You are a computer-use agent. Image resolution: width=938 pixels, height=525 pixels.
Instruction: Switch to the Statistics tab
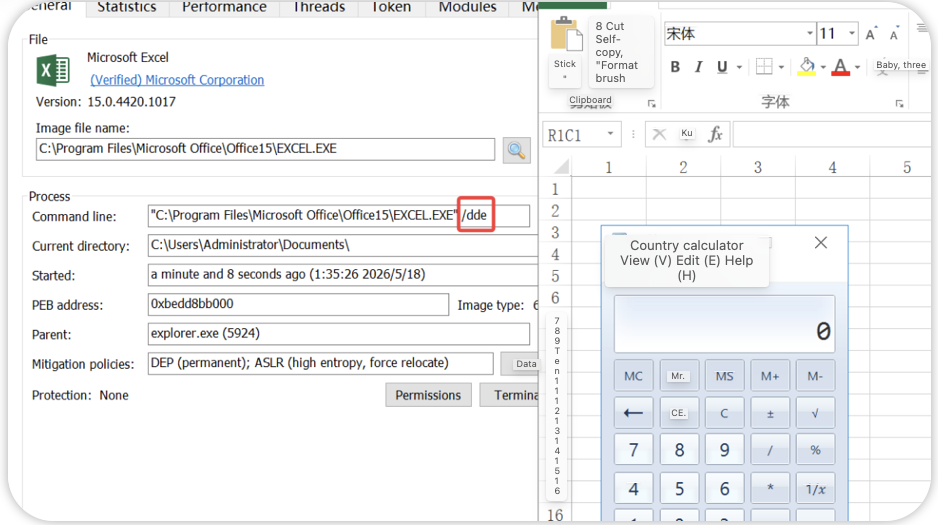pos(127,7)
